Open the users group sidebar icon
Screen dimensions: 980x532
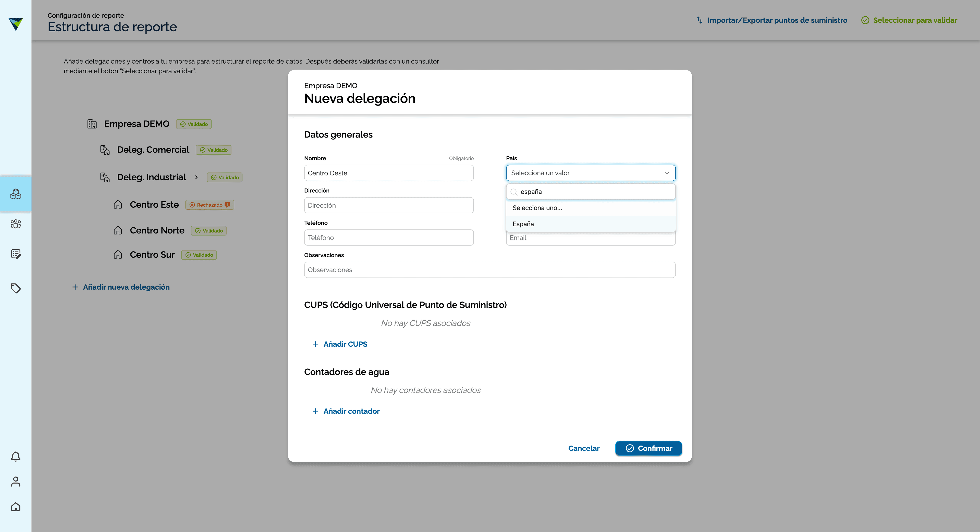click(16, 224)
